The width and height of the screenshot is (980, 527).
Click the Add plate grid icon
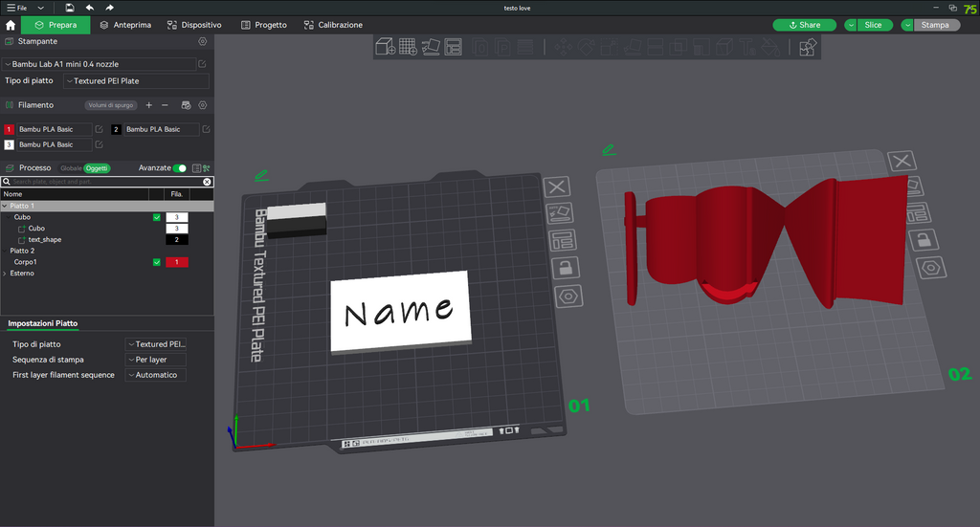click(408, 47)
